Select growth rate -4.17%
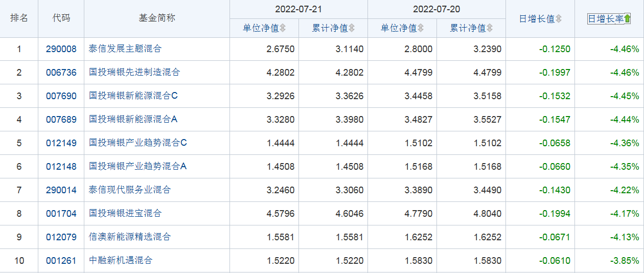Viewport: 644px width, 273px height. pos(625,214)
